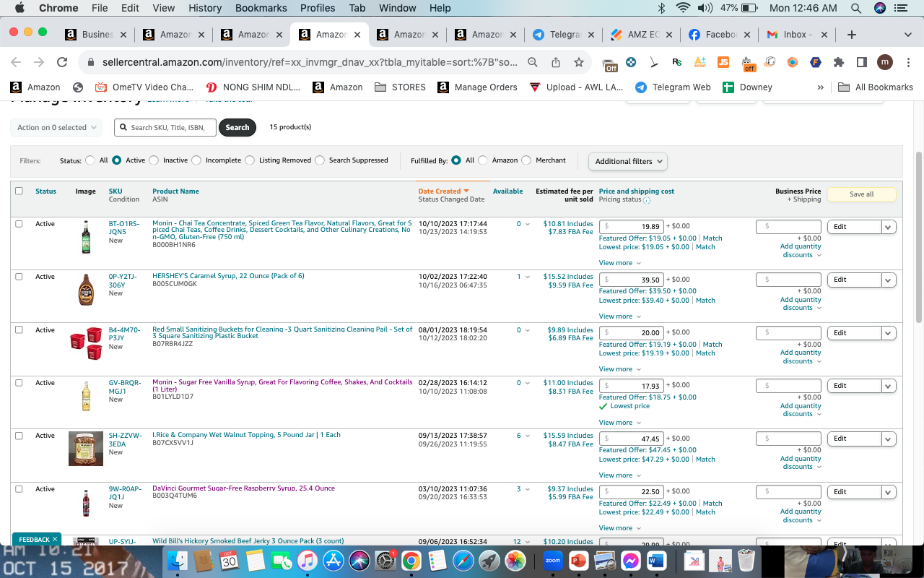The width and height of the screenshot is (924, 578).
Task: Open Chrome's three-dot menu
Action: (907, 62)
